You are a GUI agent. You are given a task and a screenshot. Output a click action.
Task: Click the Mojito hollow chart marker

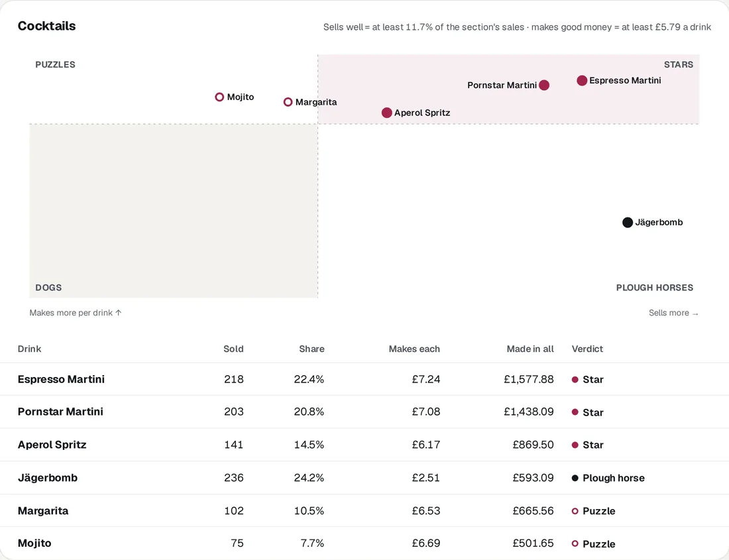tap(219, 97)
